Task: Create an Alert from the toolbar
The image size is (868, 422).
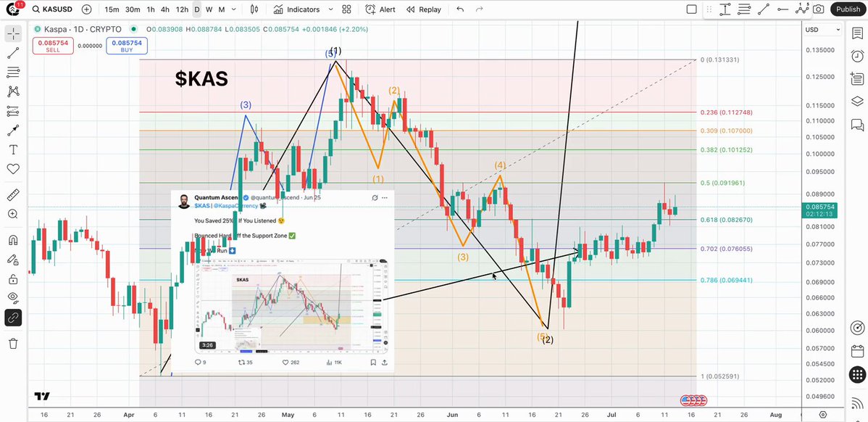Action: click(x=380, y=9)
